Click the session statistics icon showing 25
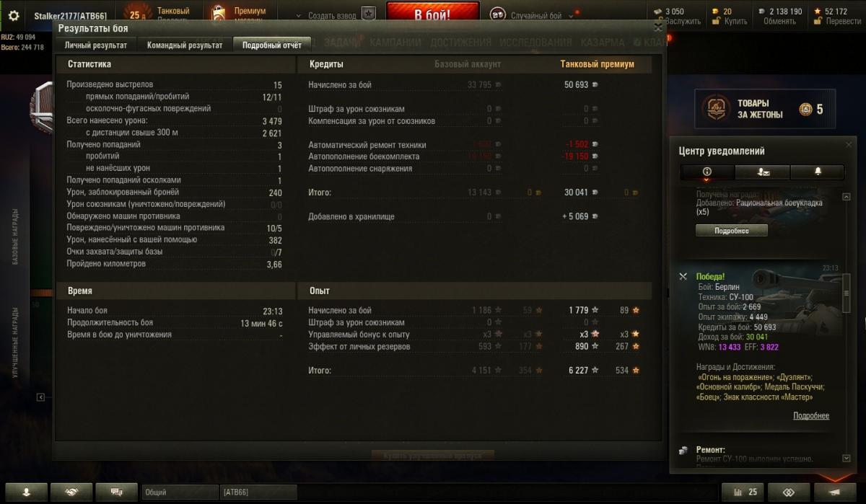This screenshot has width=866, height=504. pyautogui.click(x=745, y=492)
